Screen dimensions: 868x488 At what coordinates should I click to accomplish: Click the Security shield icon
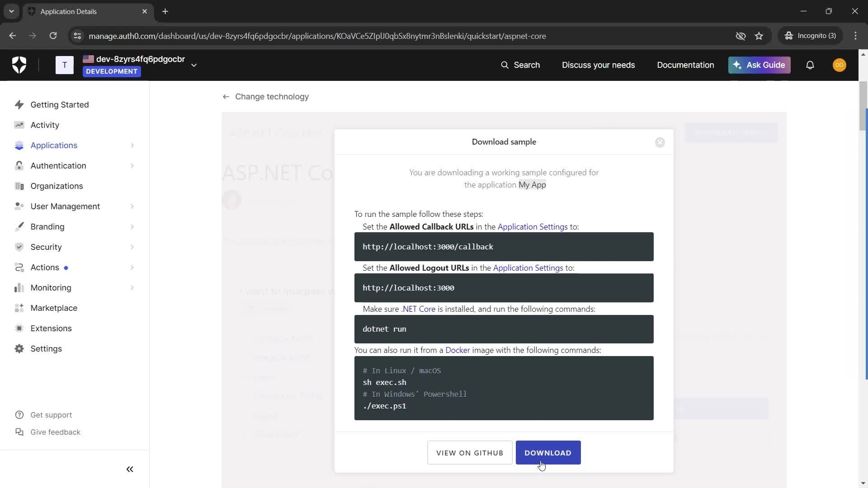tap(19, 247)
